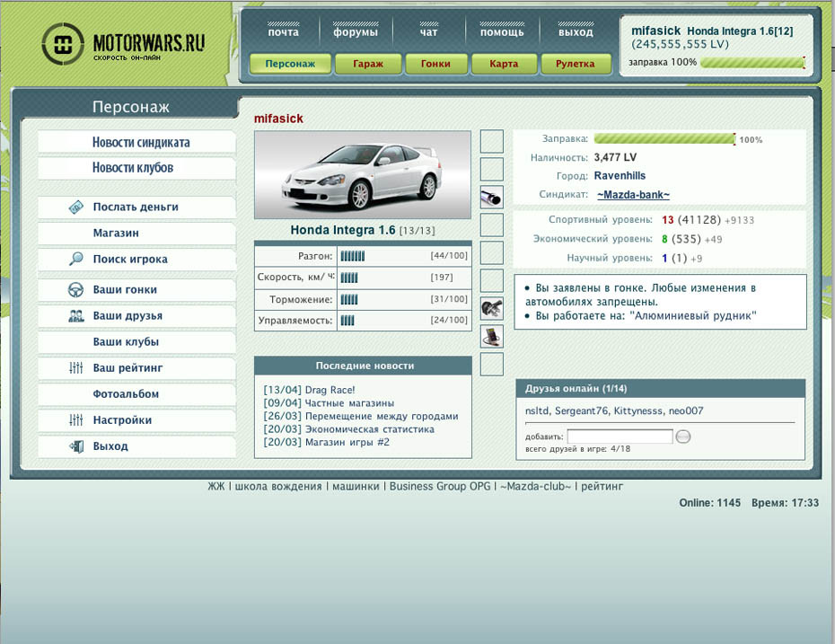The height and width of the screenshot is (644, 835).
Task: Open Новости синдиката in the sidebar
Action: pos(136,142)
